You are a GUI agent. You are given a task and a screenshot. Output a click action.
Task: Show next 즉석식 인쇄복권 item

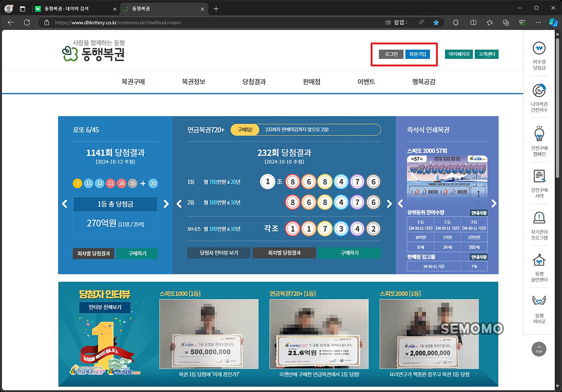point(494,204)
